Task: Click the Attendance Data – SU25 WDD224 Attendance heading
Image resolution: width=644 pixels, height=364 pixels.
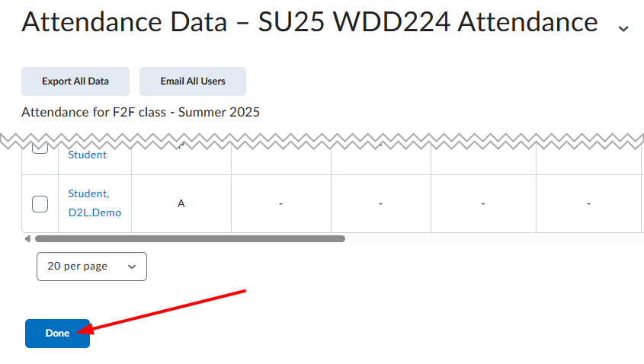Action: pyautogui.click(x=309, y=22)
